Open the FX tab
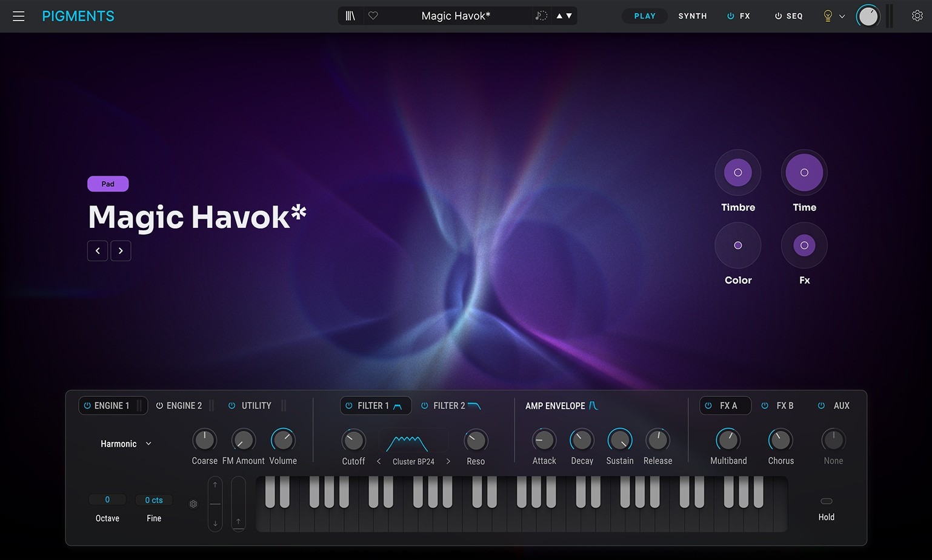The height and width of the screenshot is (560, 932). (x=745, y=16)
